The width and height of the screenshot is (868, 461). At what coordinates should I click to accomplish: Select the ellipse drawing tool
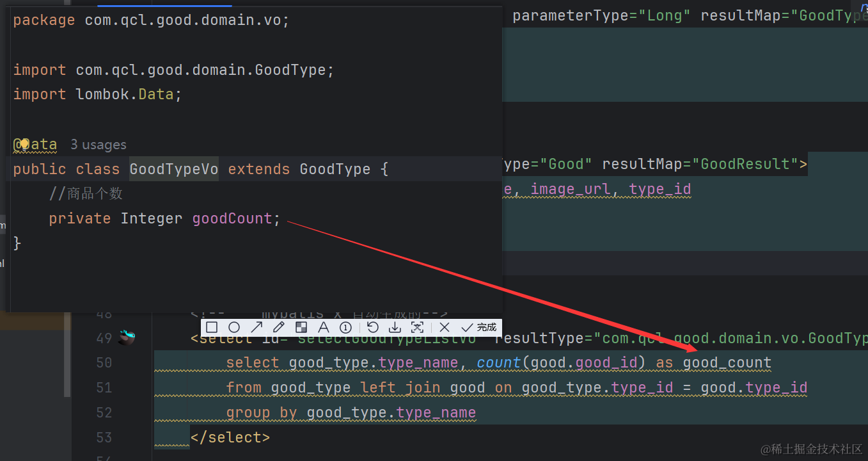point(234,327)
